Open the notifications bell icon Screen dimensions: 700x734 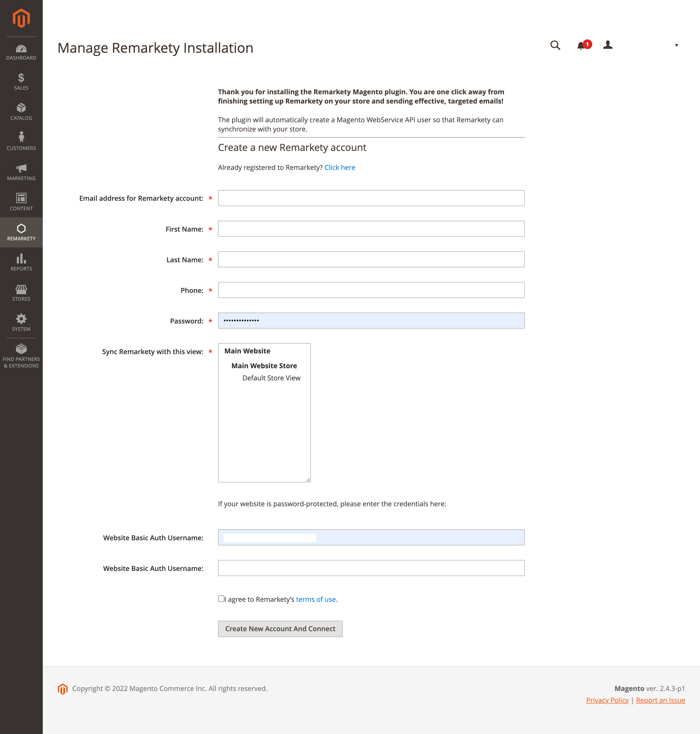(x=581, y=45)
